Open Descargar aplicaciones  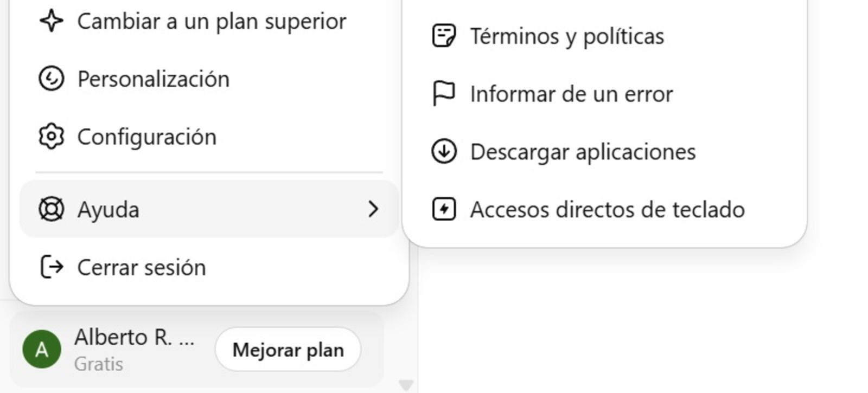(583, 152)
